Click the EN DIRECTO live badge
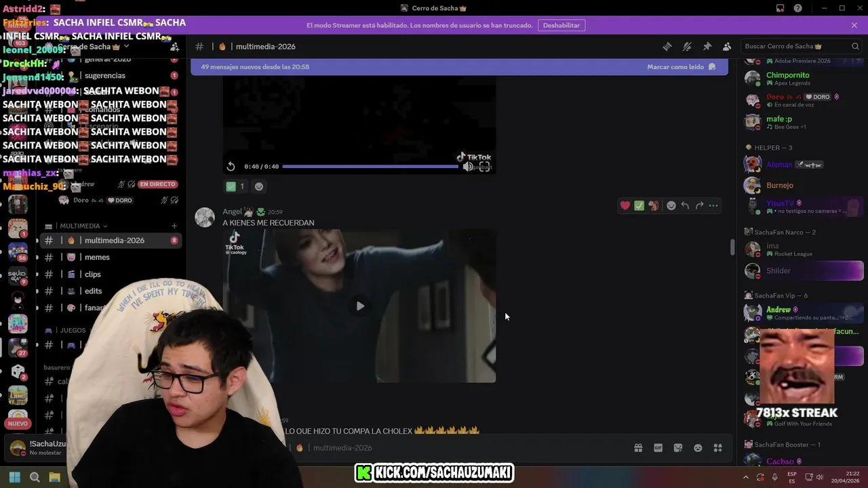 pos(157,184)
